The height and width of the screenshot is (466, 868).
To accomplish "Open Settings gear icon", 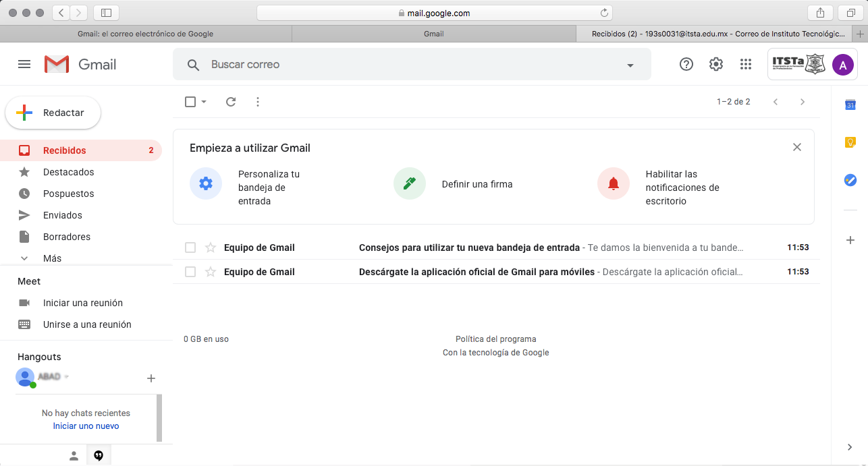I will 716,64.
